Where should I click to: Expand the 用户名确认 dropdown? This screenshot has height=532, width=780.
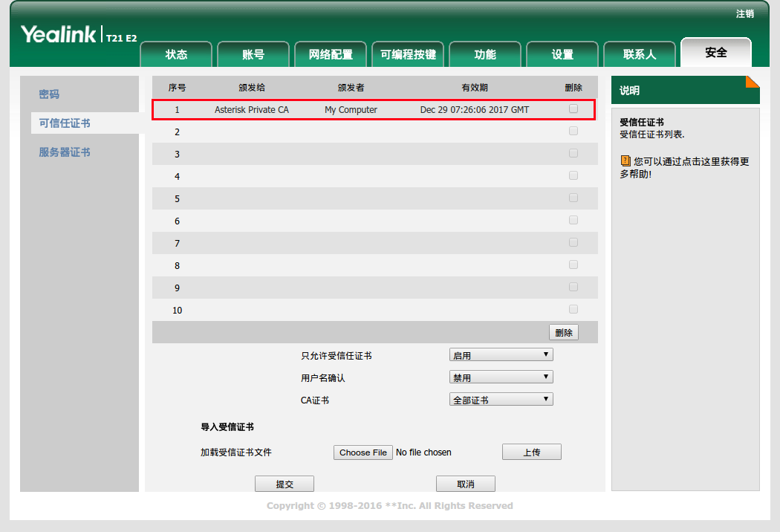tap(501, 377)
